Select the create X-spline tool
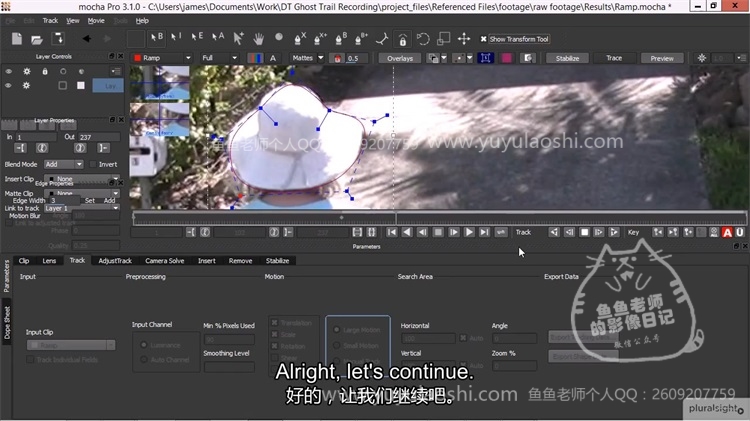The width and height of the screenshot is (750, 421). [x=300, y=38]
